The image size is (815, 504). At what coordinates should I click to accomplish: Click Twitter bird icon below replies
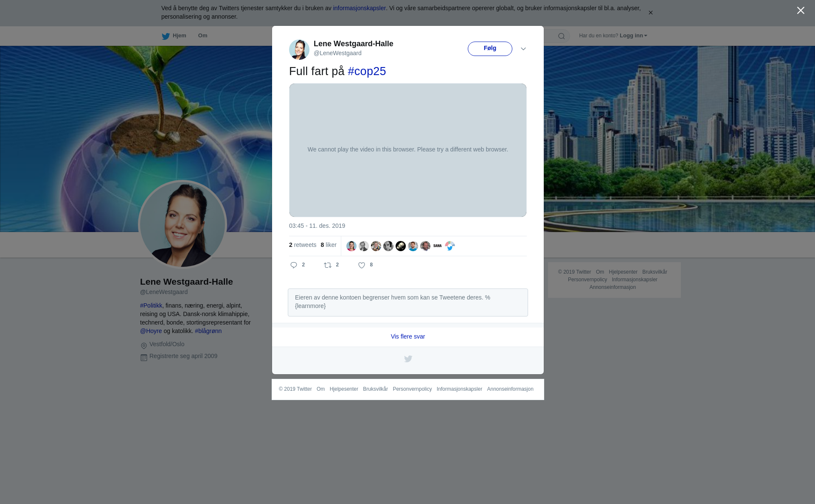[408, 359]
